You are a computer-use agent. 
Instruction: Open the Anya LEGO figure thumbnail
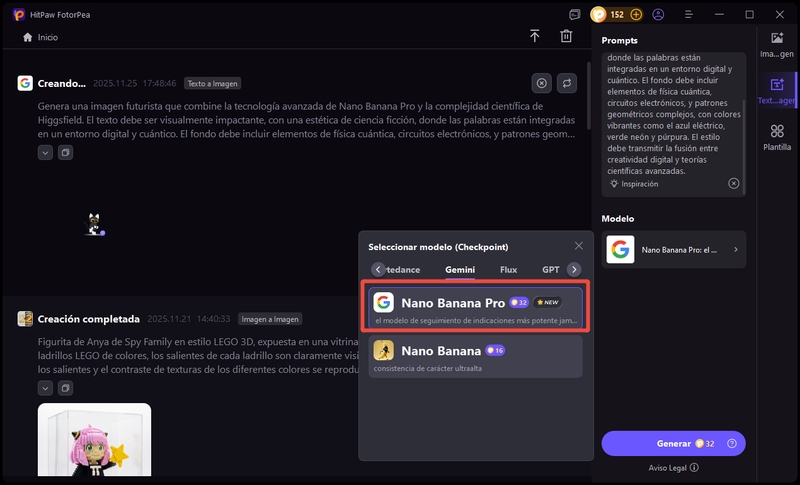pos(94,439)
